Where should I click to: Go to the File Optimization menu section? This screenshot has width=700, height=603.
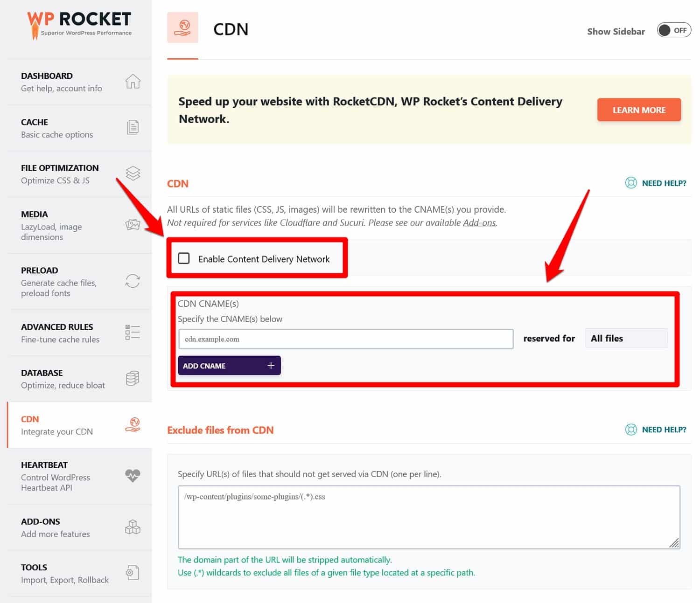[x=60, y=173]
